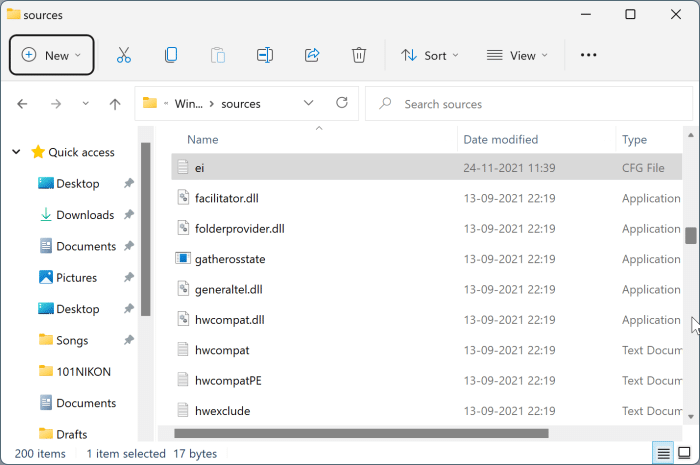This screenshot has width=700, height=465.
Task: Switch to Large icons view layout icon
Action: pyautogui.click(x=684, y=453)
